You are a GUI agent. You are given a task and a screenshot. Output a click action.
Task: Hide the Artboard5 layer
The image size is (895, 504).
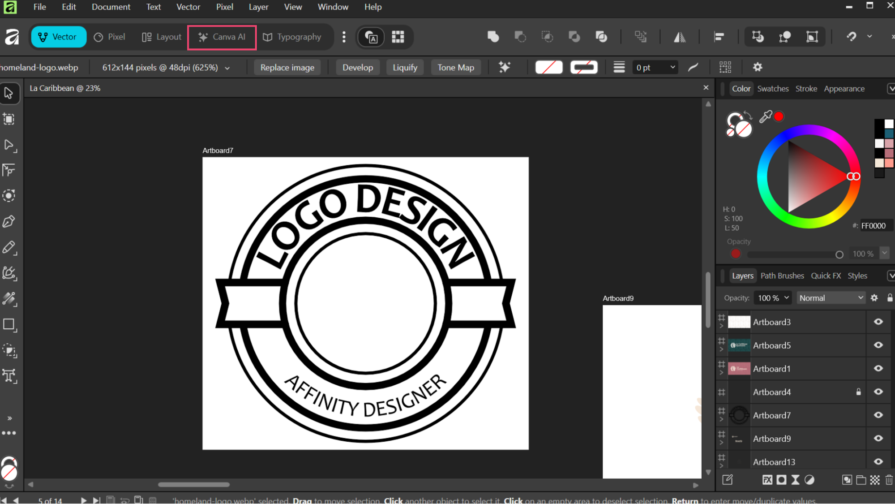pos(878,345)
